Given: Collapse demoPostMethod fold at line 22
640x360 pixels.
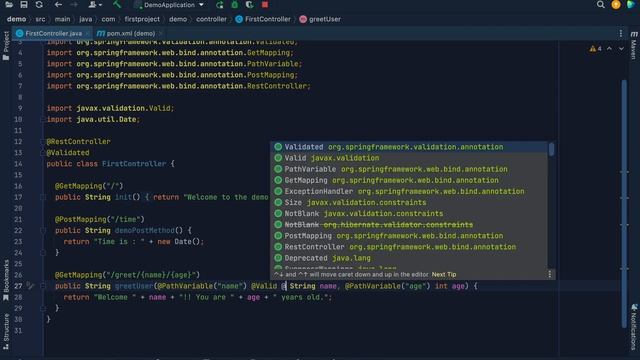Looking at the screenshot, I should click(42, 231).
